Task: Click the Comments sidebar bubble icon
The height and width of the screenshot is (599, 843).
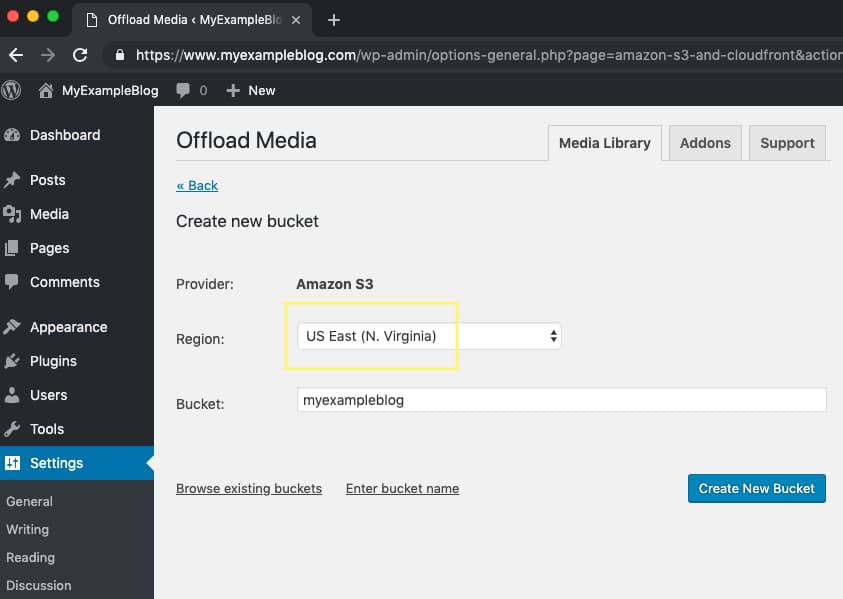Action: [x=11, y=282]
